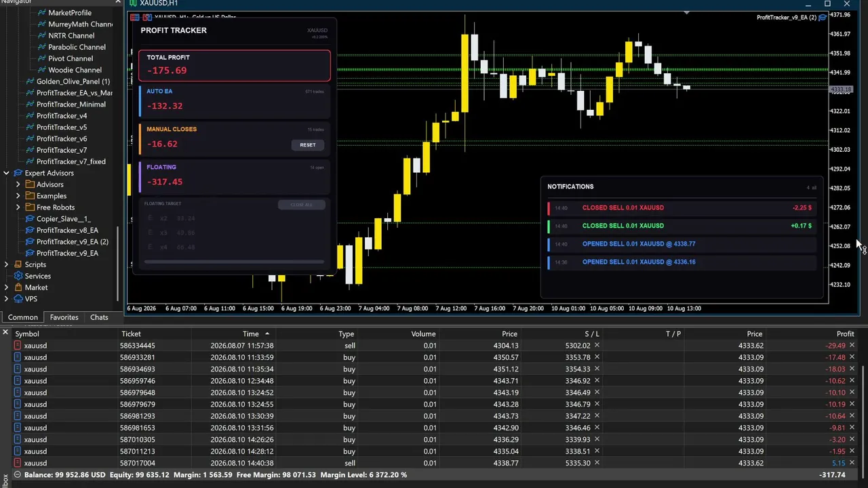The width and height of the screenshot is (868, 488).
Task: Click the Free Robots folder icon
Action: [x=30, y=207]
